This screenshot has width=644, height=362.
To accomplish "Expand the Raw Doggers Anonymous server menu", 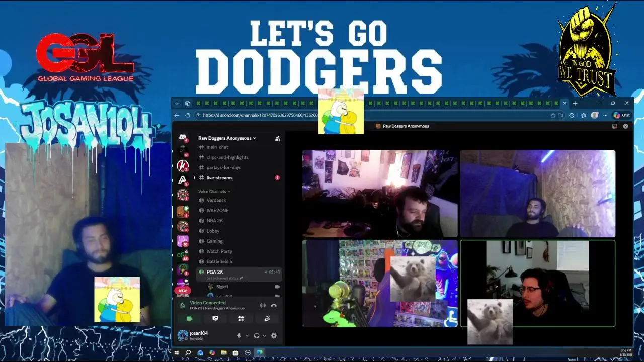I will pos(227,138).
